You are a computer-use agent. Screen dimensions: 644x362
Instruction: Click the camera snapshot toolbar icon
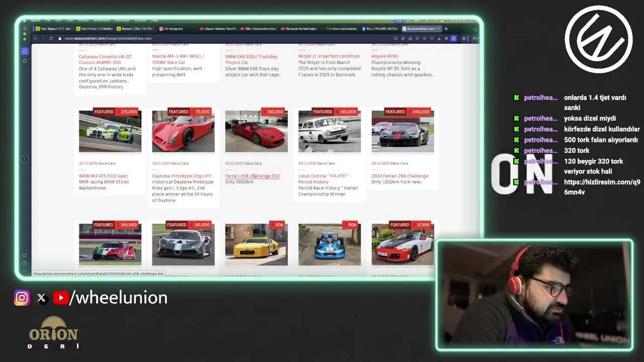410,38
